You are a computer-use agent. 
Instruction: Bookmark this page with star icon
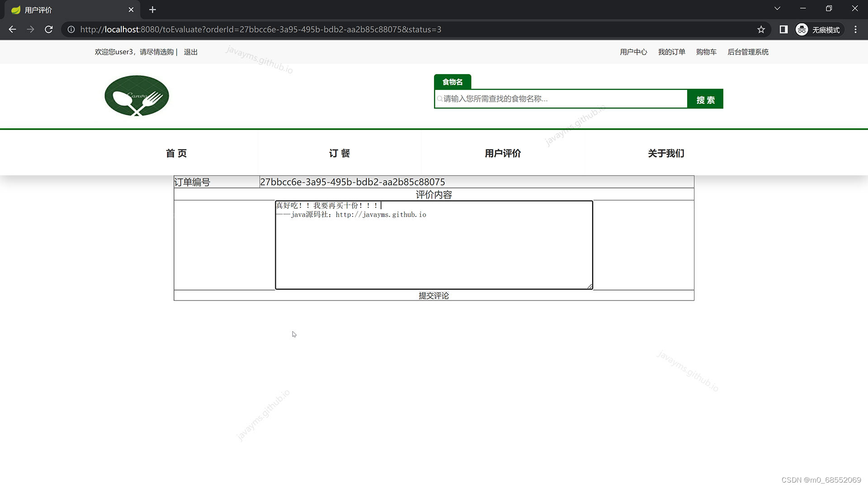coord(761,29)
